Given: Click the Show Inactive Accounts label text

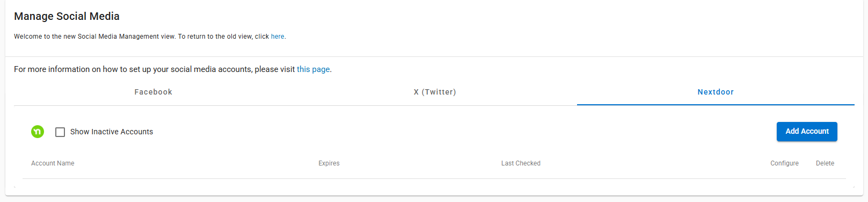Looking at the screenshot, I should tap(112, 132).
